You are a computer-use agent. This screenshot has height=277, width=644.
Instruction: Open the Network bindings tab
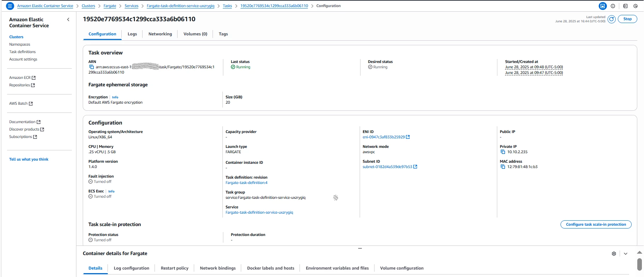218,268
